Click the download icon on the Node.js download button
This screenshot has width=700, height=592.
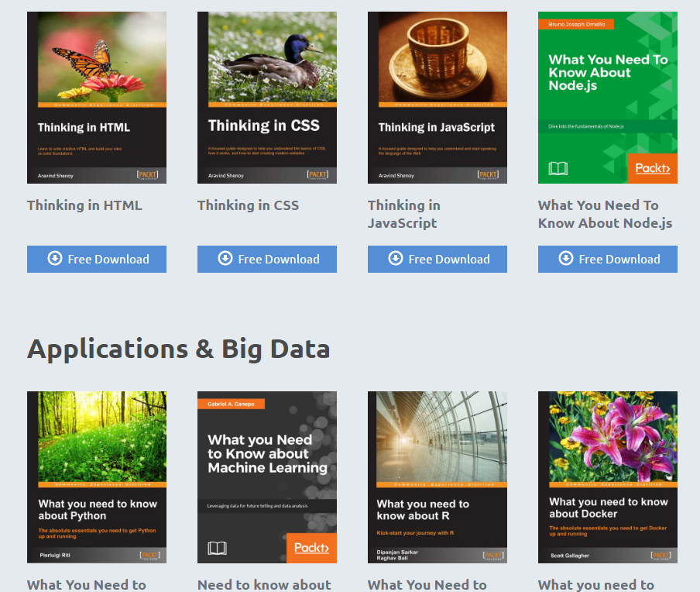click(x=564, y=259)
